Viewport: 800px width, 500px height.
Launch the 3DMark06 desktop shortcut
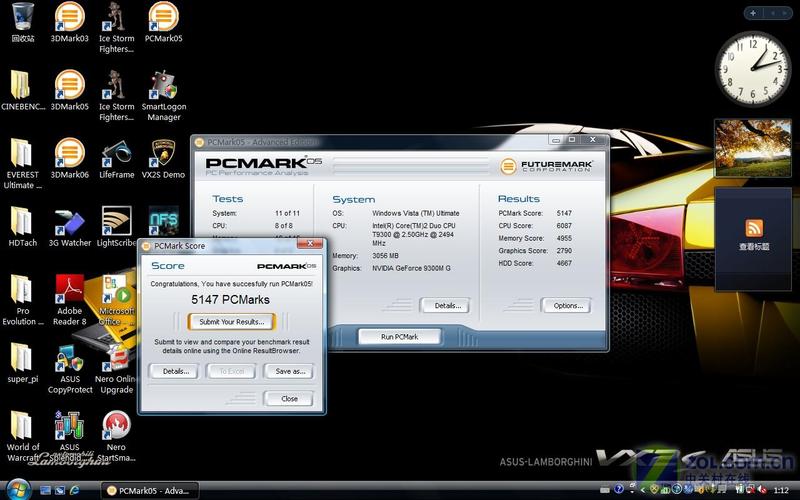click(x=69, y=158)
